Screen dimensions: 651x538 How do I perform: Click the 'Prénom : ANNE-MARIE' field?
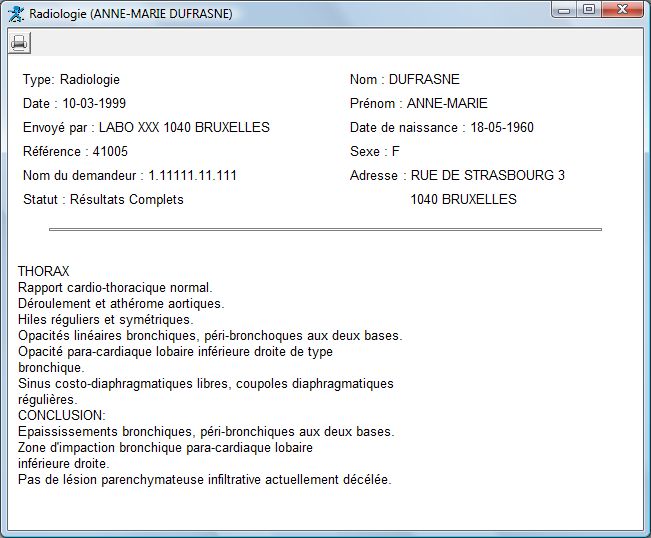pyautogui.click(x=419, y=103)
